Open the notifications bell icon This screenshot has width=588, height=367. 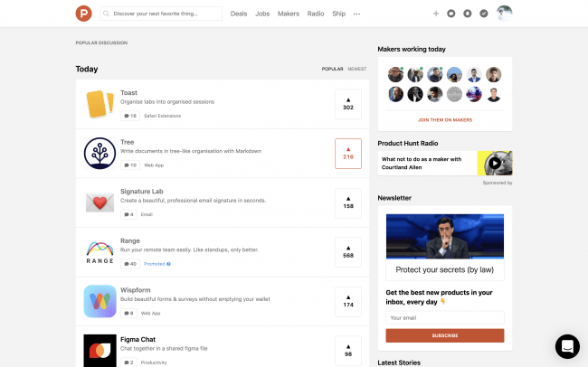(468, 14)
